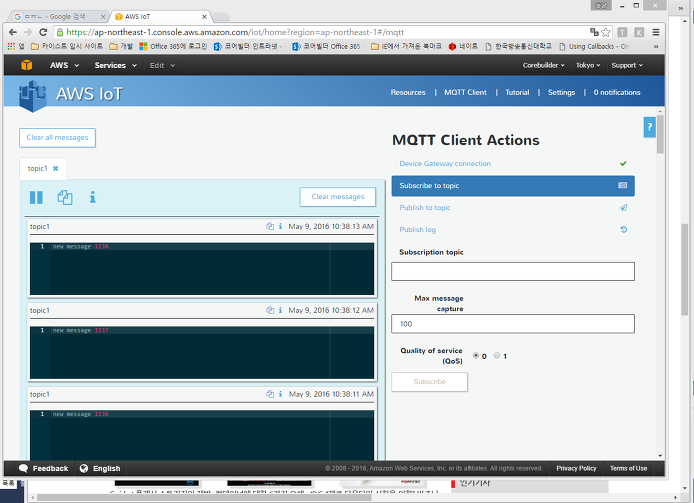Show info for 10:38:13 AM message
The image size is (694, 503).
tap(280, 226)
